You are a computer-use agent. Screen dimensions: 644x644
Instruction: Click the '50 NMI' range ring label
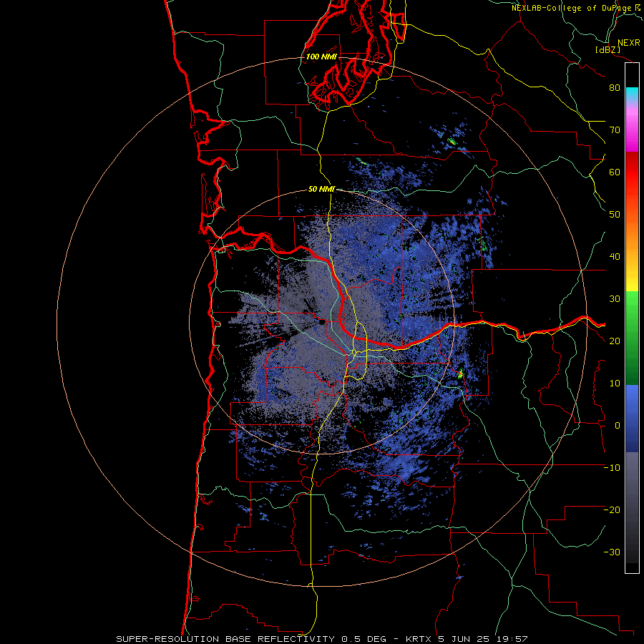321,190
